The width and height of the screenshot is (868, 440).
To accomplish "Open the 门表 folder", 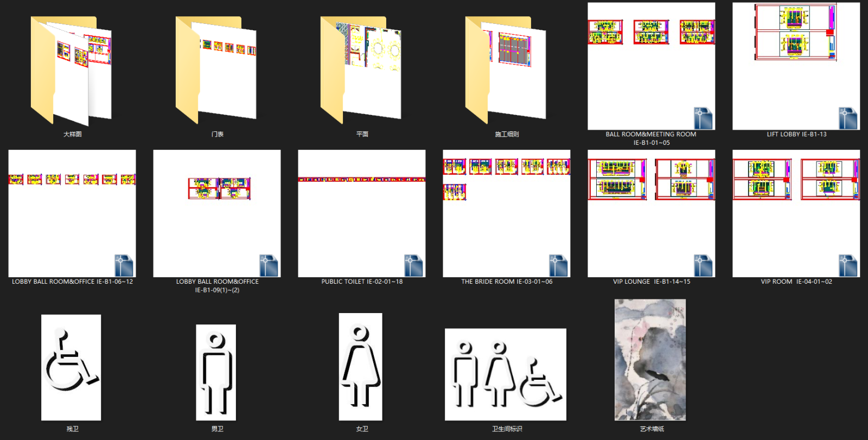I will (x=216, y=71).
